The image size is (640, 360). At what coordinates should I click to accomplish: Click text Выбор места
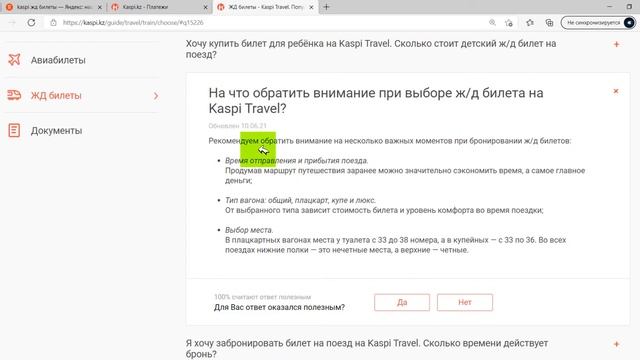pos(249,230)
